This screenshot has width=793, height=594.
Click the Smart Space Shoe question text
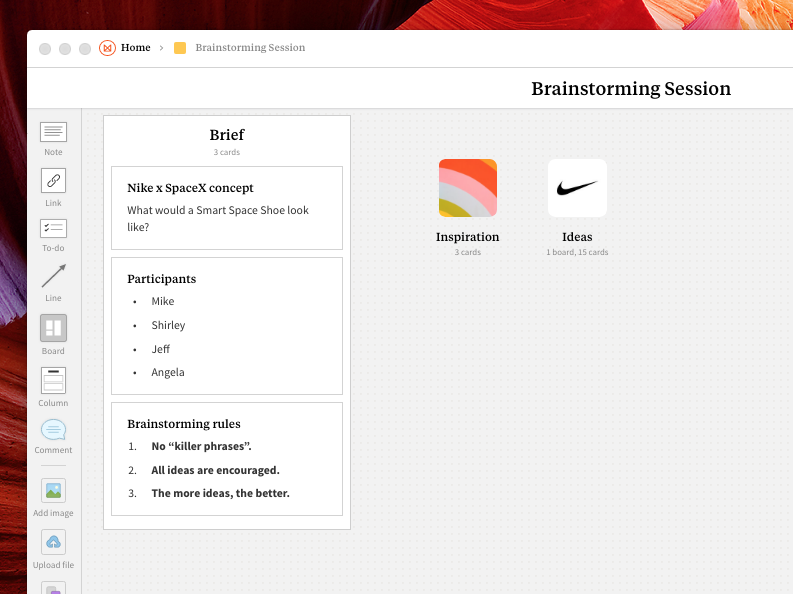(217, 218)
